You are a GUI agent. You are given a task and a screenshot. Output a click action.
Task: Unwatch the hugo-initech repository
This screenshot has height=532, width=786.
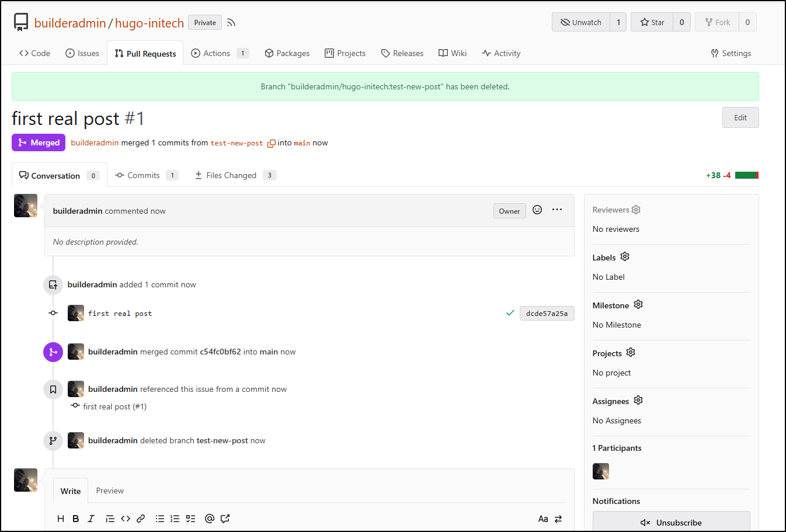point(581,22)
